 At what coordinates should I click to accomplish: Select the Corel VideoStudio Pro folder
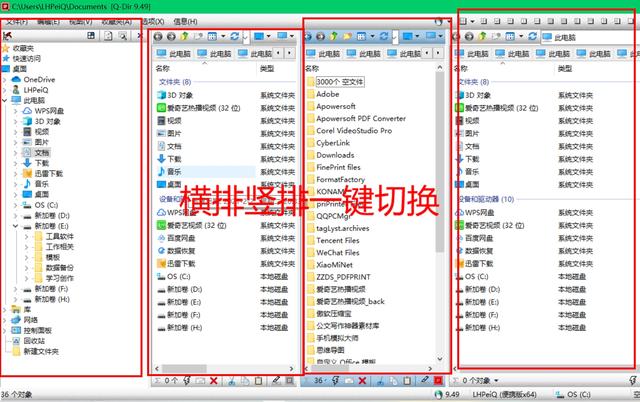tap(349, 131)
